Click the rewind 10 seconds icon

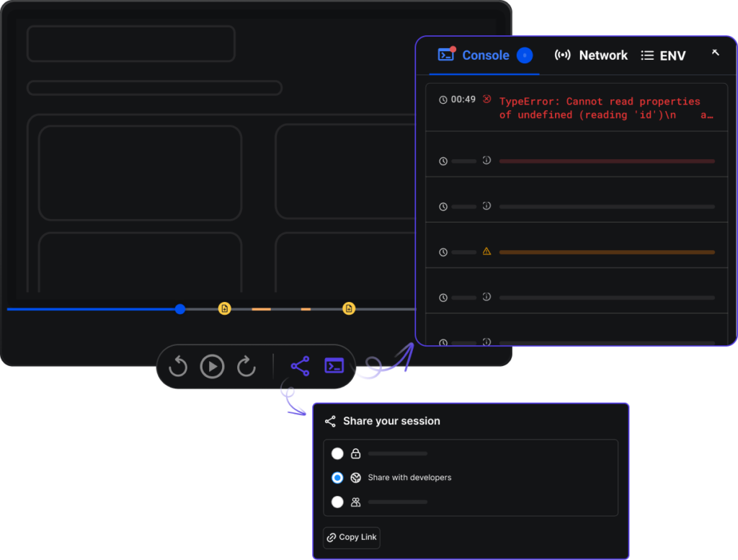(x=177, y=366)
